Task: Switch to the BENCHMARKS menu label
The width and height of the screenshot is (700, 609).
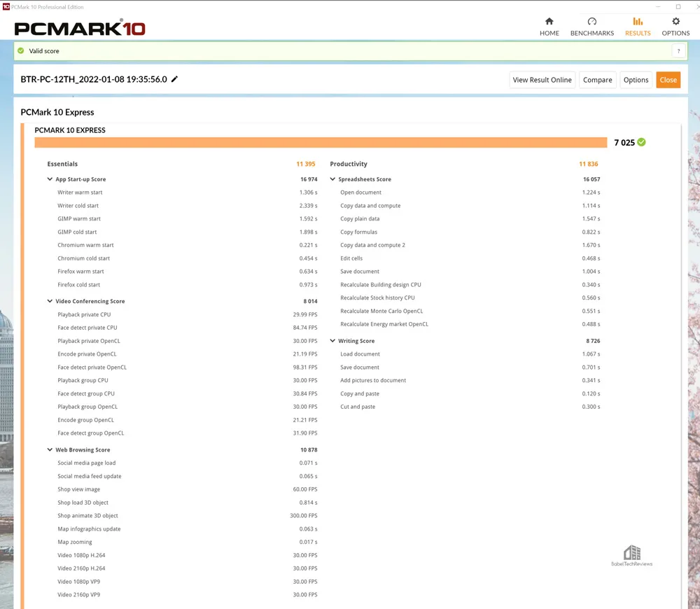Action: (592, 33)
